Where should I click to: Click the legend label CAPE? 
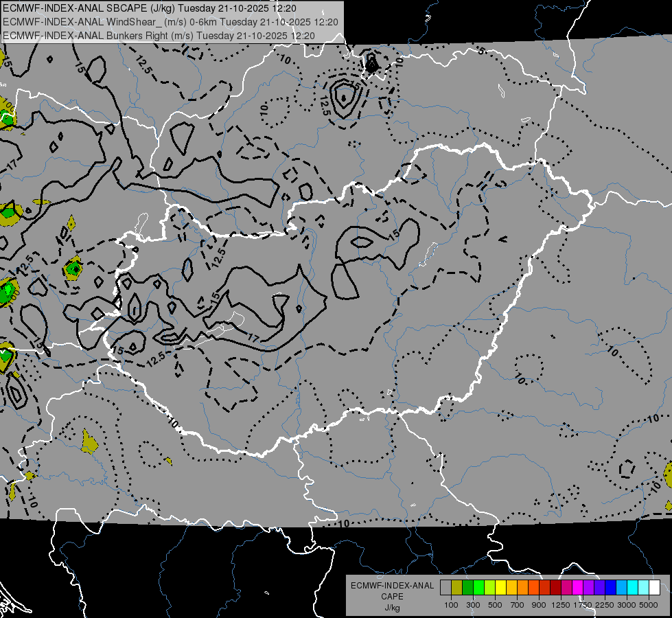click(393, 596)
